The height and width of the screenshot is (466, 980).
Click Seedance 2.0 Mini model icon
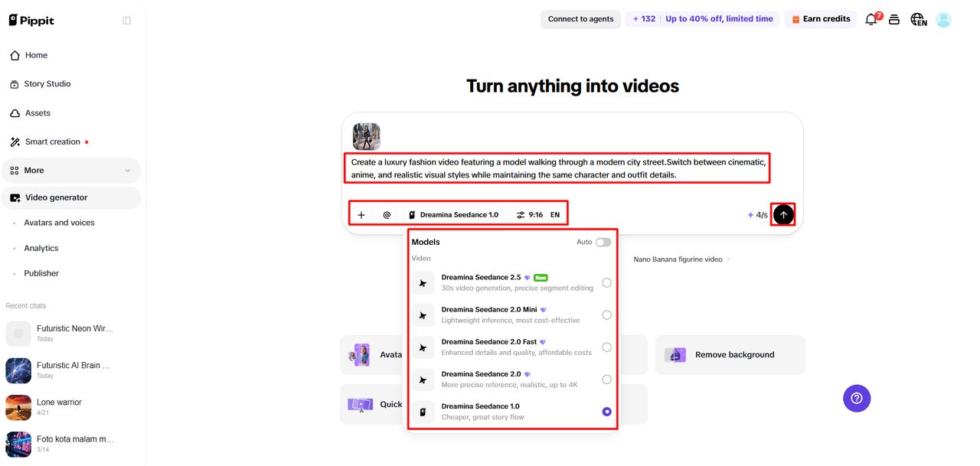tap(423, 315)
